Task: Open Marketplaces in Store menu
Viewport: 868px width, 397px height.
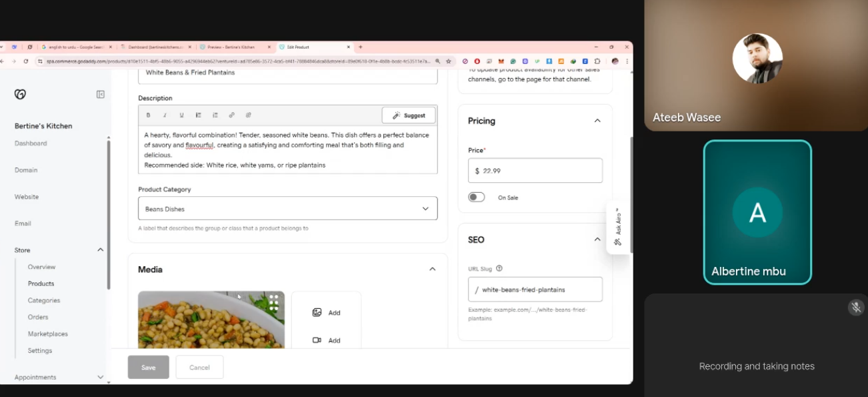Action: [48, 333]
